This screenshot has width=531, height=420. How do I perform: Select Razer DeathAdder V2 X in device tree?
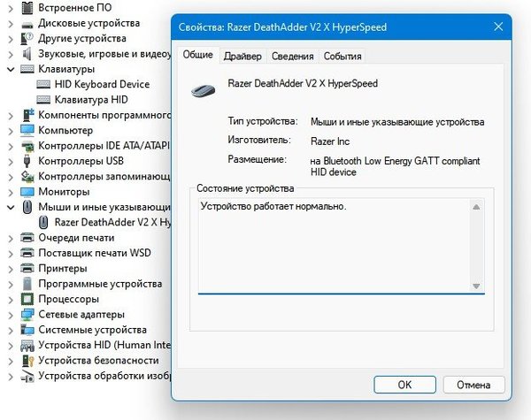pos(111,222)
